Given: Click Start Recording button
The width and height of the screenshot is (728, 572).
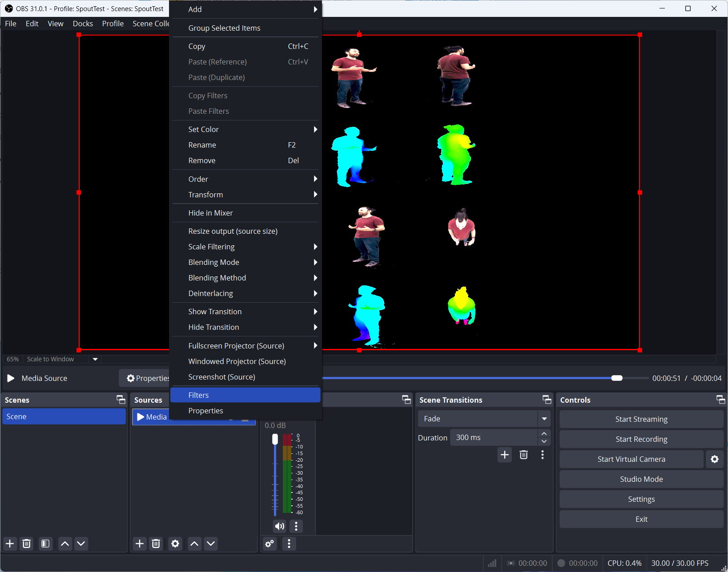Looking at the screenshot, I should tap(641, 439).
